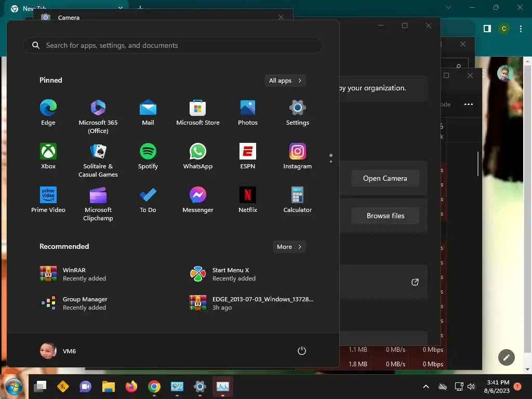Open Settings from the pinned grid

(298, 113)
